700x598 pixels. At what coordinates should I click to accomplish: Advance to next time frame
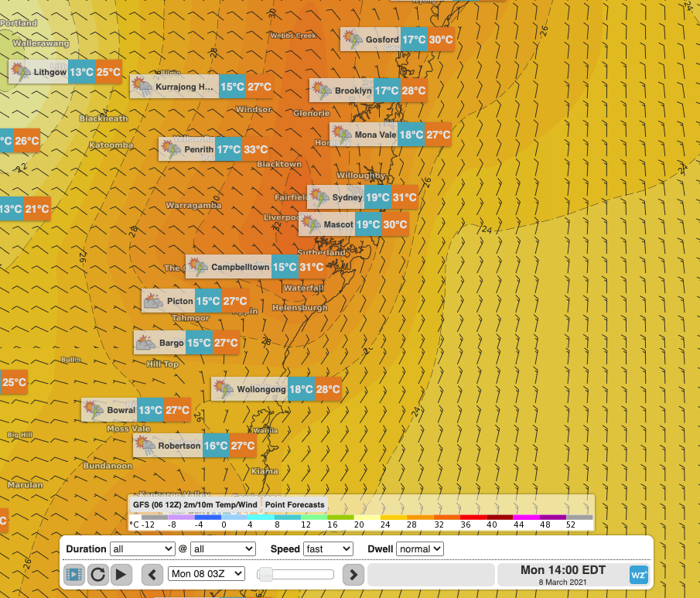click(353, 574)
